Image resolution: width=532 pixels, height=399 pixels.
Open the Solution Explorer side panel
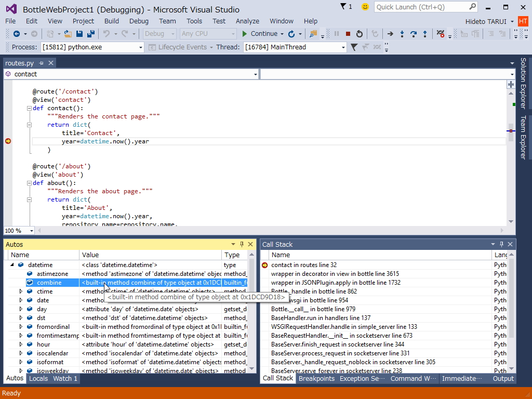[x=523, y=83]
